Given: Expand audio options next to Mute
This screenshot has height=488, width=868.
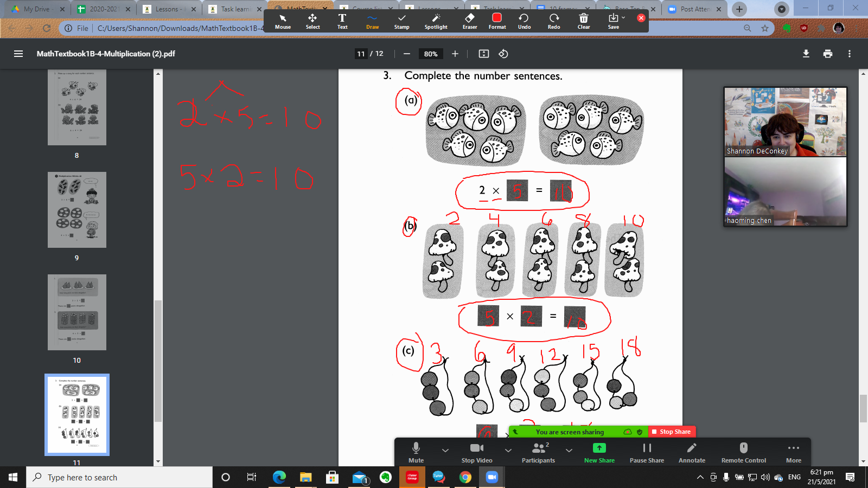Looking at the screenshot, I should 445,450.
